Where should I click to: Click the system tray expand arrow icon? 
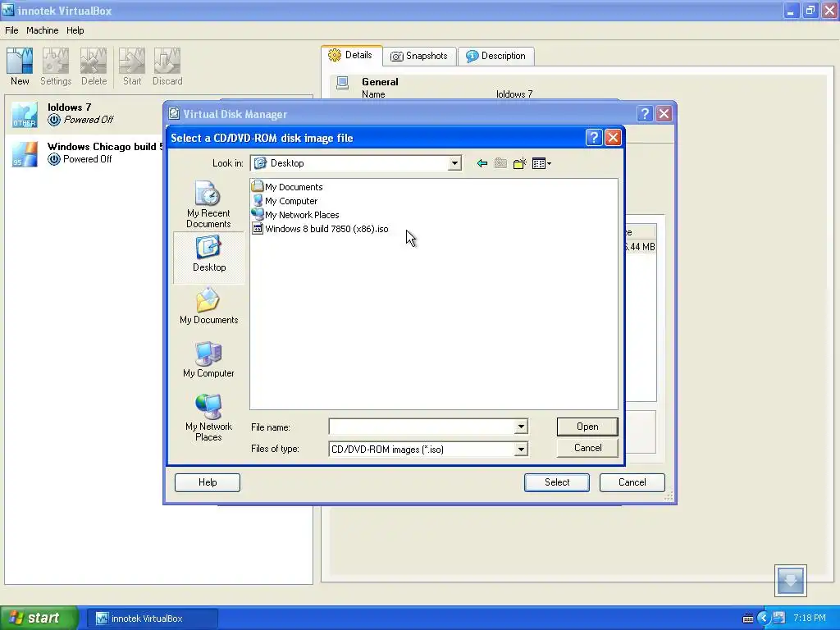(764, 619)
